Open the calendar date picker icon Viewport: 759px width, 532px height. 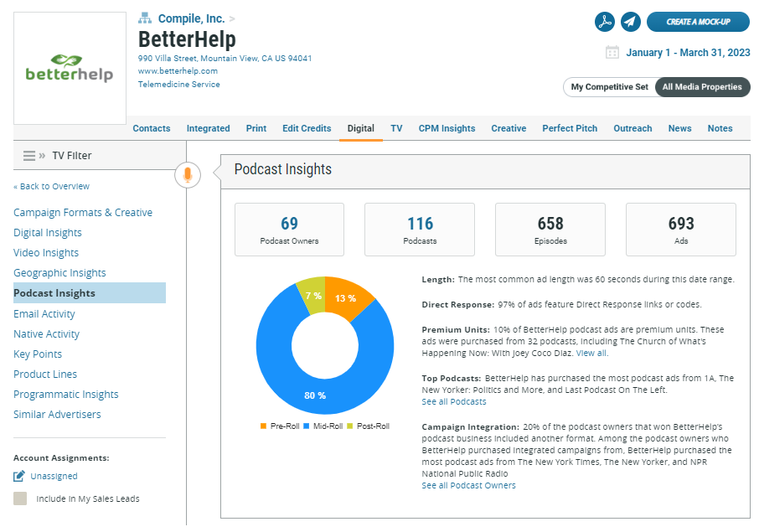click(x=612, y=52)
